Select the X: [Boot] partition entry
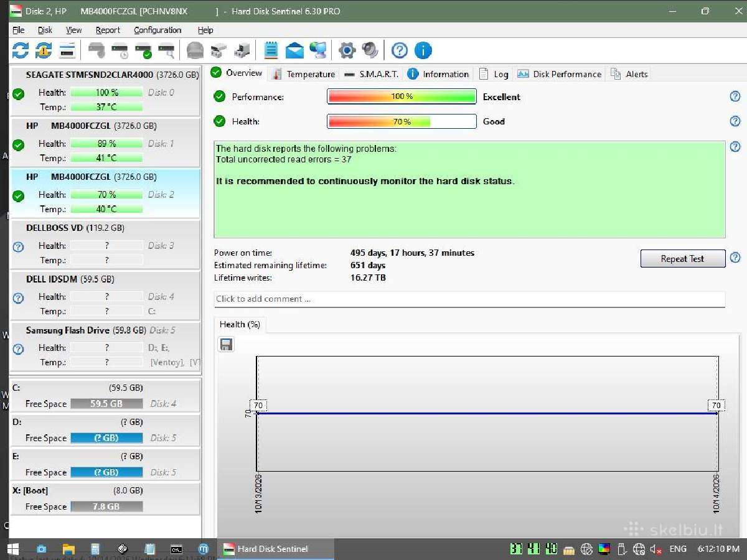This screenshot has height=560, width=747. click(x=106, y=499)
